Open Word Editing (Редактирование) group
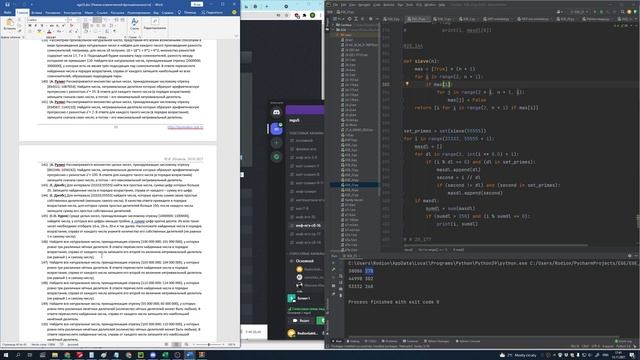Screen dimensions: 640x360 coord(155,24)
